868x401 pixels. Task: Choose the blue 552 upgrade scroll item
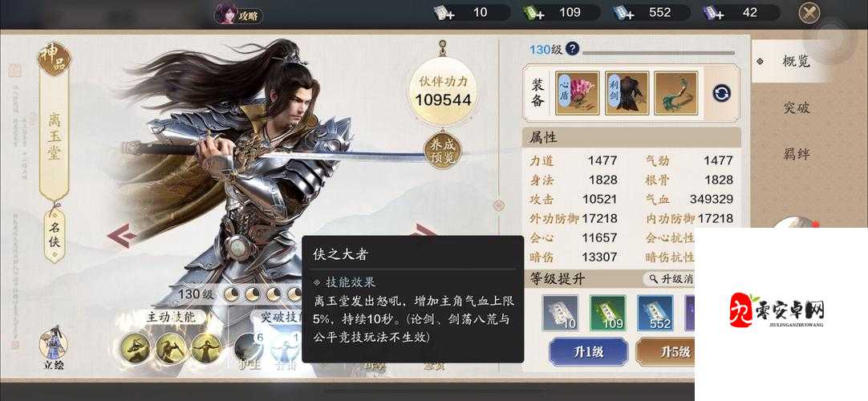(x=655, y=313)
